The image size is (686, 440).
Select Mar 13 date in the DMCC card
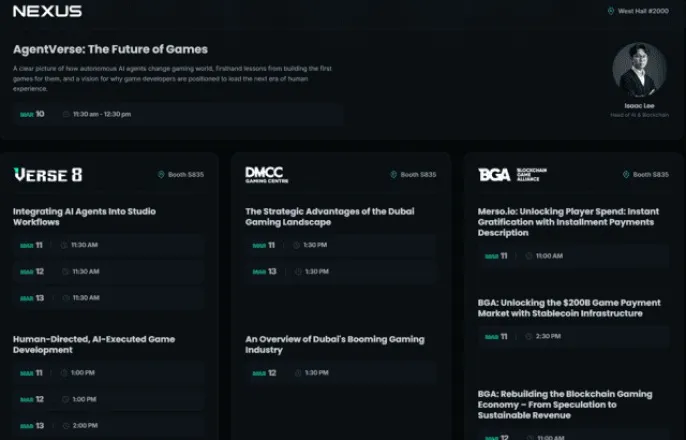pyautogui.click(x=264, y=272)
